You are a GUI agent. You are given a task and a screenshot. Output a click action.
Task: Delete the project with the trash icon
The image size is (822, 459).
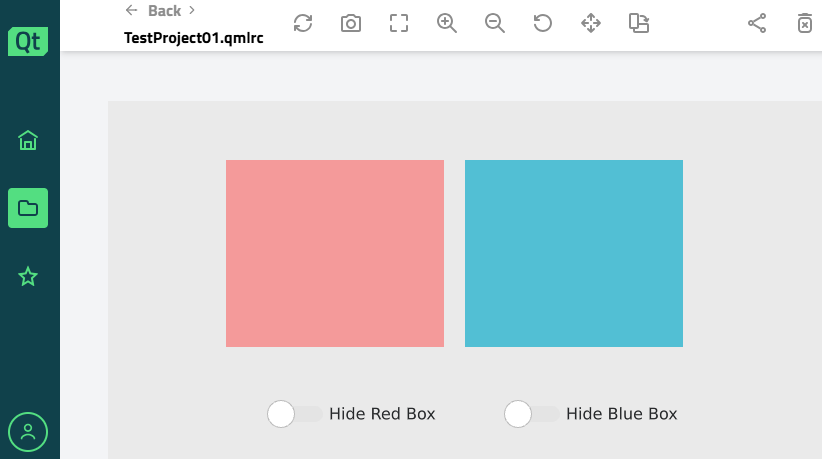pos(805,23)
